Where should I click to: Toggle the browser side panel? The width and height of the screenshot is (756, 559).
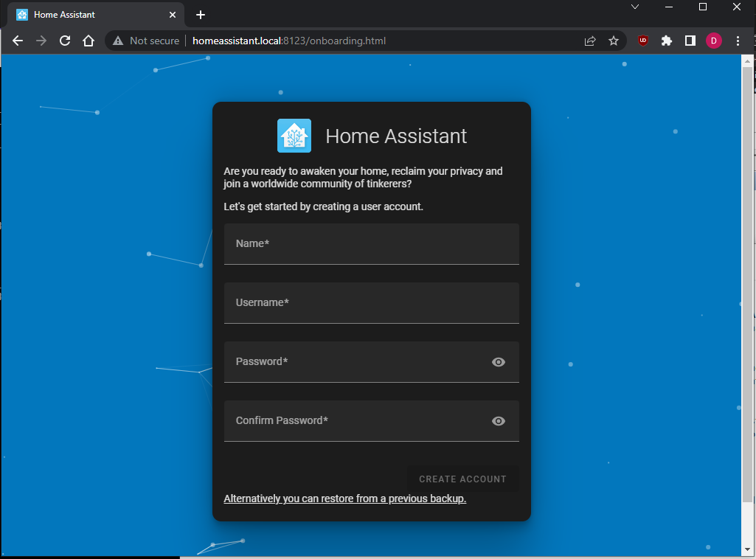pyautogui.click(x=690, y=41)
